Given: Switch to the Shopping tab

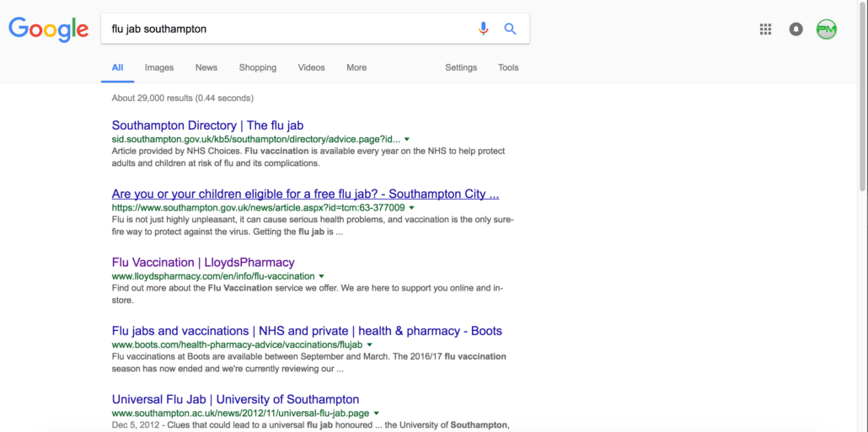Looking at the screenshot, I should click(x=258, y=67).
